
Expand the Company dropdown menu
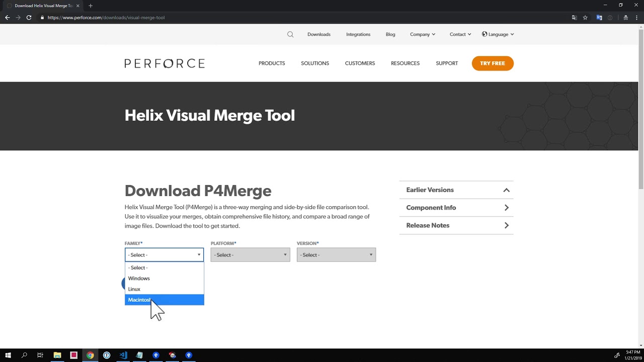click(x=423, y=34)
